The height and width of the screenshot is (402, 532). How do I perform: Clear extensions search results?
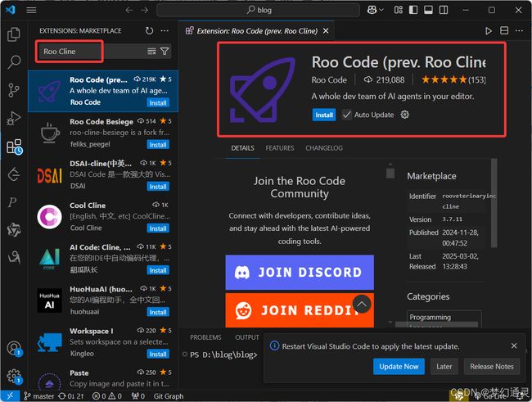151,52
